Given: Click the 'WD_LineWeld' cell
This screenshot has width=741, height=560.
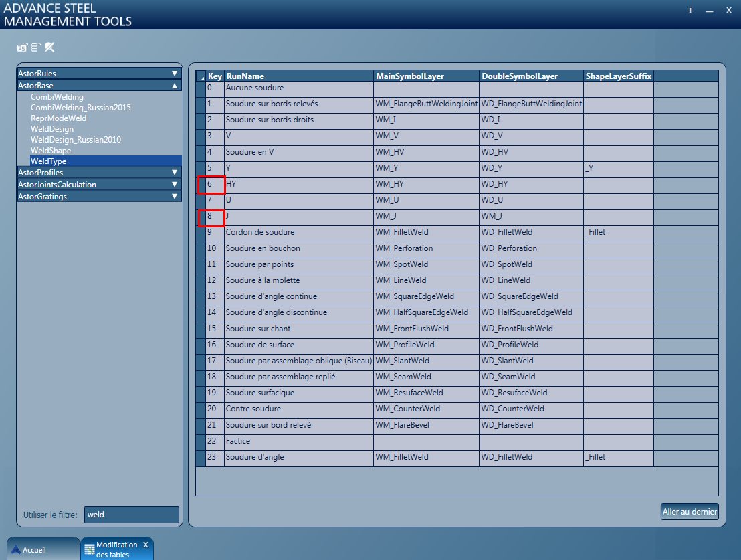Looking at the screenshot, I should (x=531, y=281).
